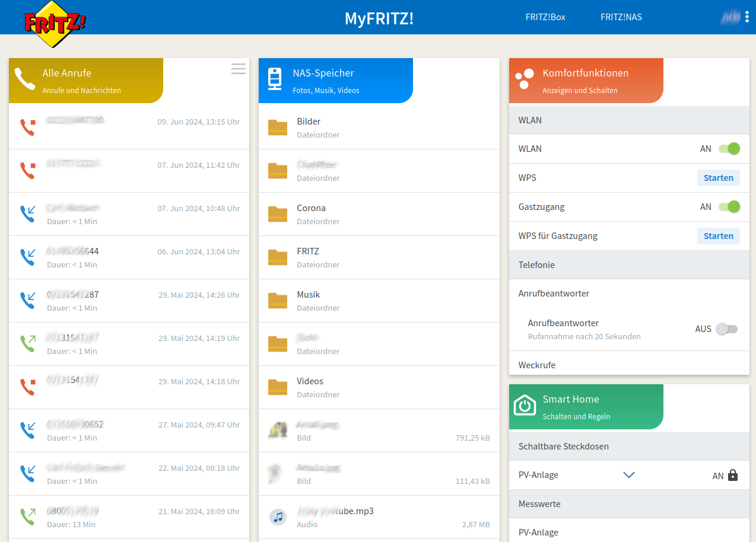Open the Alle Anrufe hamburger menu
Image resolution: width=756 pixels, height=542 pixels.
pyautogui.click(x=239, y=69)
